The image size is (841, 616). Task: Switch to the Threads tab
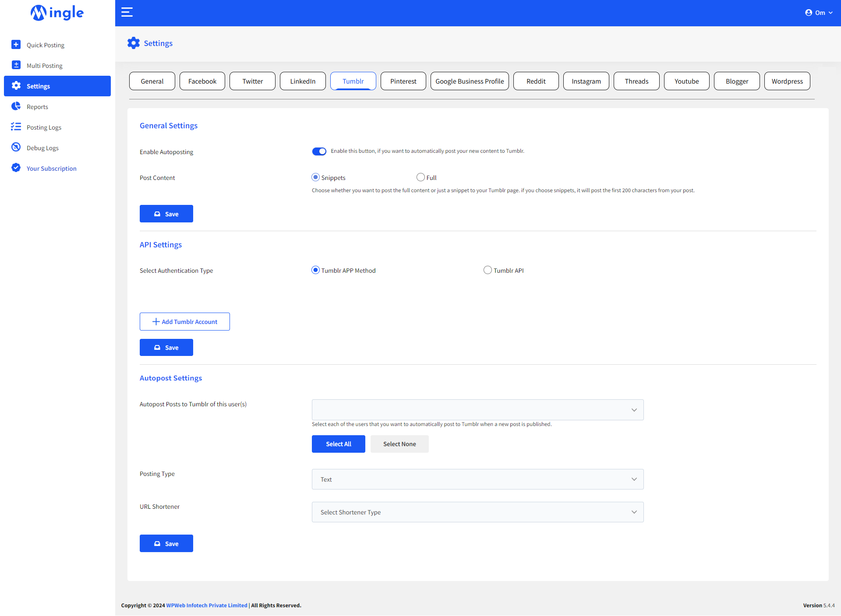(x=636, y=81)
